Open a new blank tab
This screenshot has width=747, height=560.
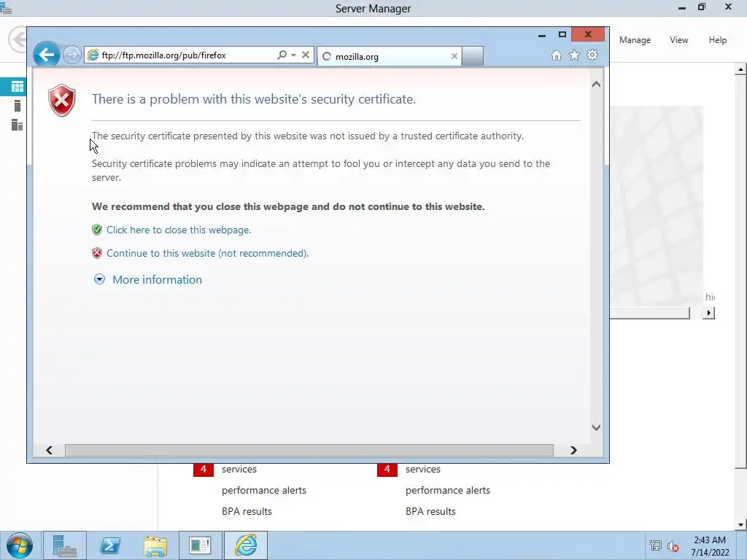(x=473, y=56)
